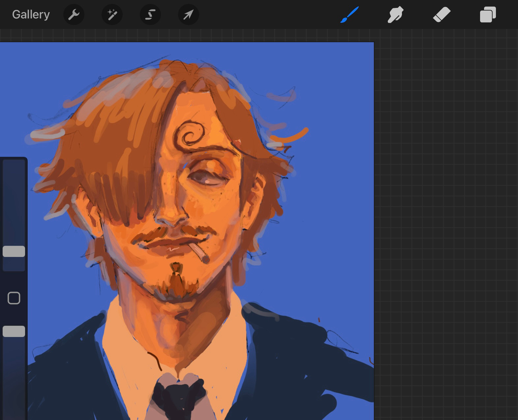Image resolution: width=518 pixels, height=420 pixels.
Task: Open the Layers panel
Action: [488, 15]
